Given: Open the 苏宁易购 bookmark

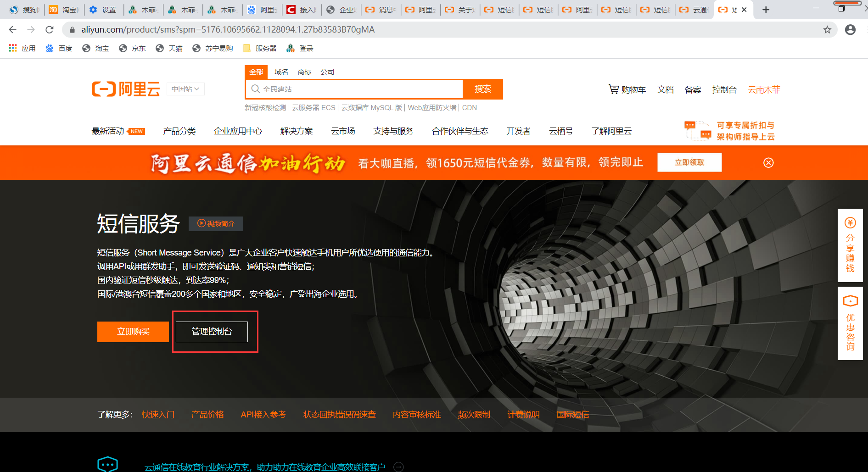Looking at the screenshot, I should click(213, 48).
